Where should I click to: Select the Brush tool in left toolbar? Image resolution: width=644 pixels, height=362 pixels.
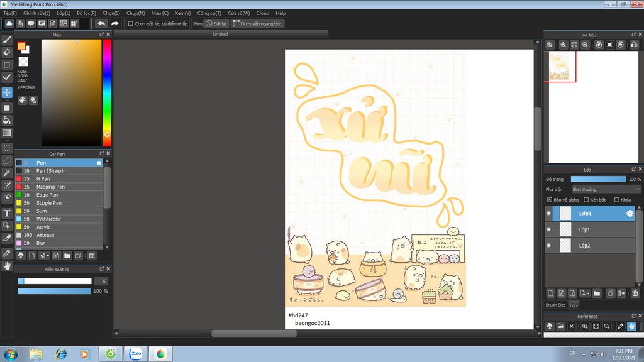(x=6, y=40)
